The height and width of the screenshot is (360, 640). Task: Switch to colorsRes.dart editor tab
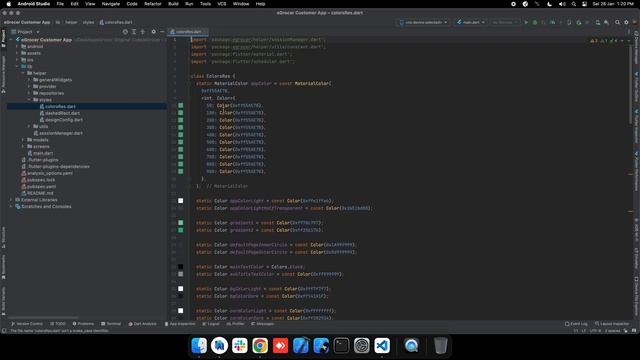pyautogui.click(x=188, y=31)
